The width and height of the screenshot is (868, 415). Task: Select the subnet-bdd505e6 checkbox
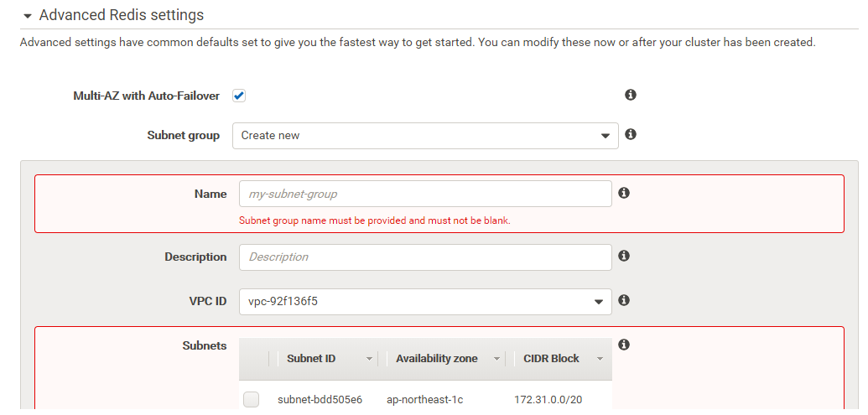pos(251,400)
